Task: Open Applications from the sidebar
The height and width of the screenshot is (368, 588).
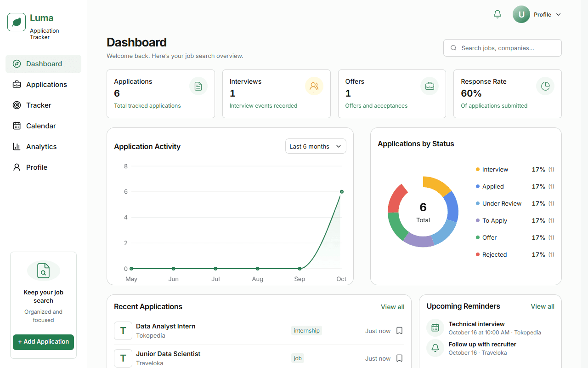Action: point(43,85)
